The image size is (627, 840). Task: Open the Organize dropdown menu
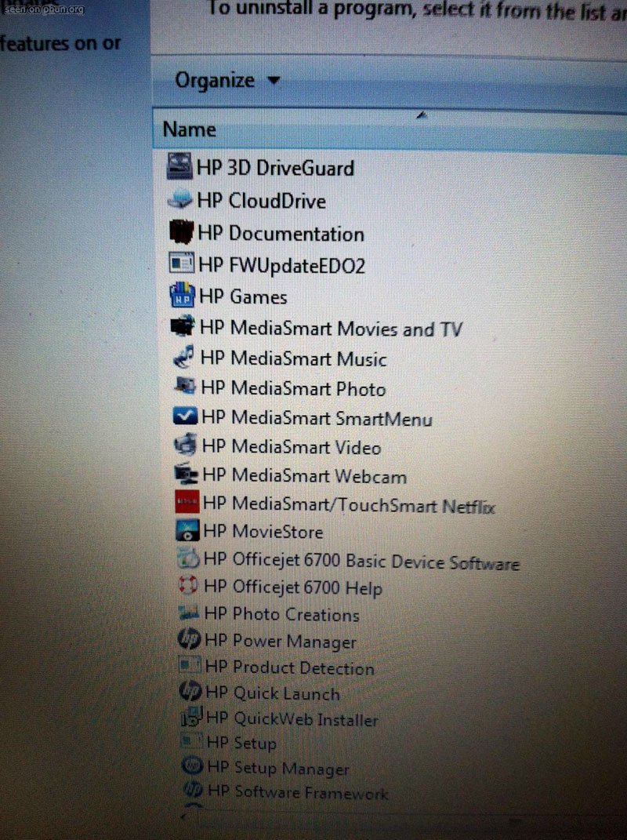click(x=227, y=80)
